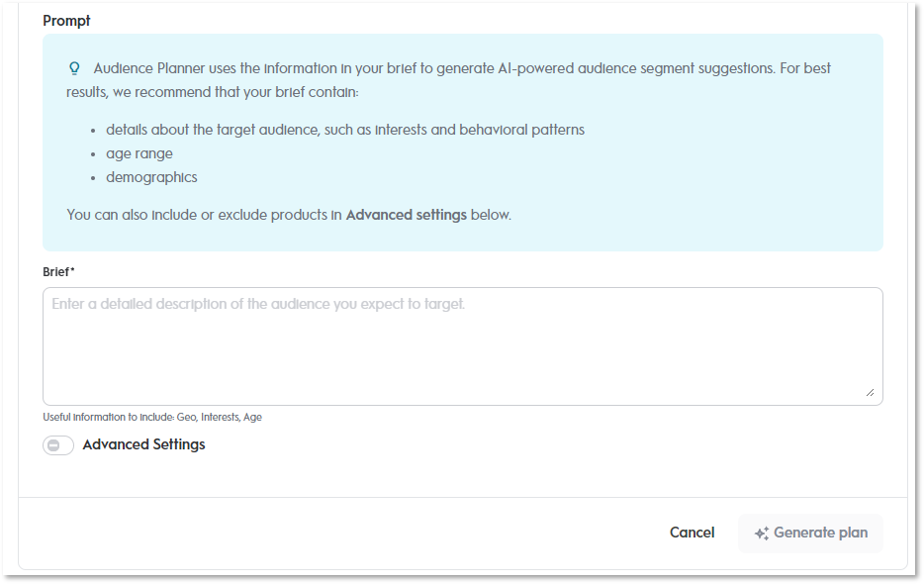This screenshot has width=924, height=584.
Task: Click the "details about the target audience" bullet
Action: tap(344, 130)
